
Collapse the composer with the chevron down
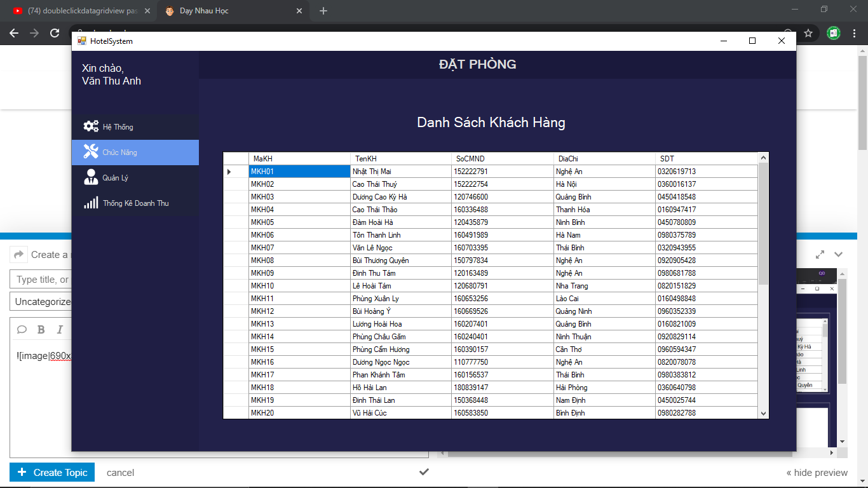[x=839, y=254]
